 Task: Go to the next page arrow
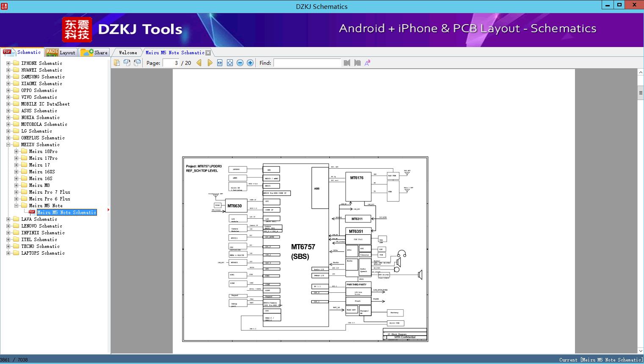point(210,63)
